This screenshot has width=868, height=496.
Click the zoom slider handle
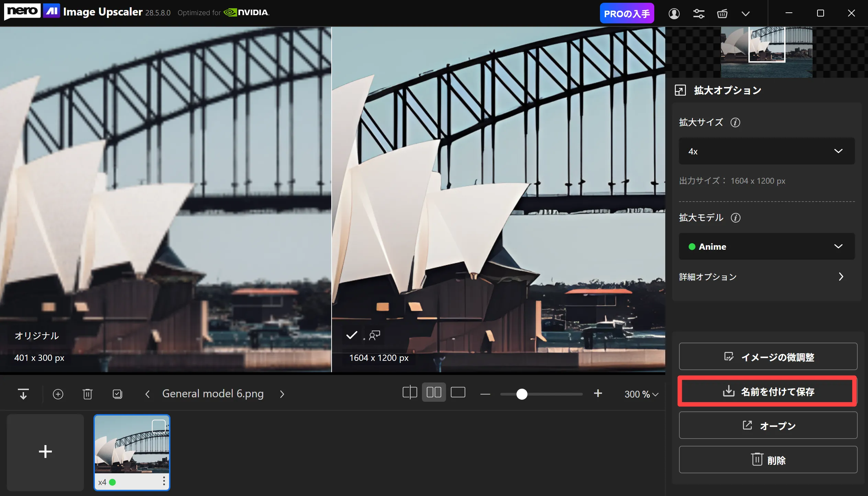522,394
